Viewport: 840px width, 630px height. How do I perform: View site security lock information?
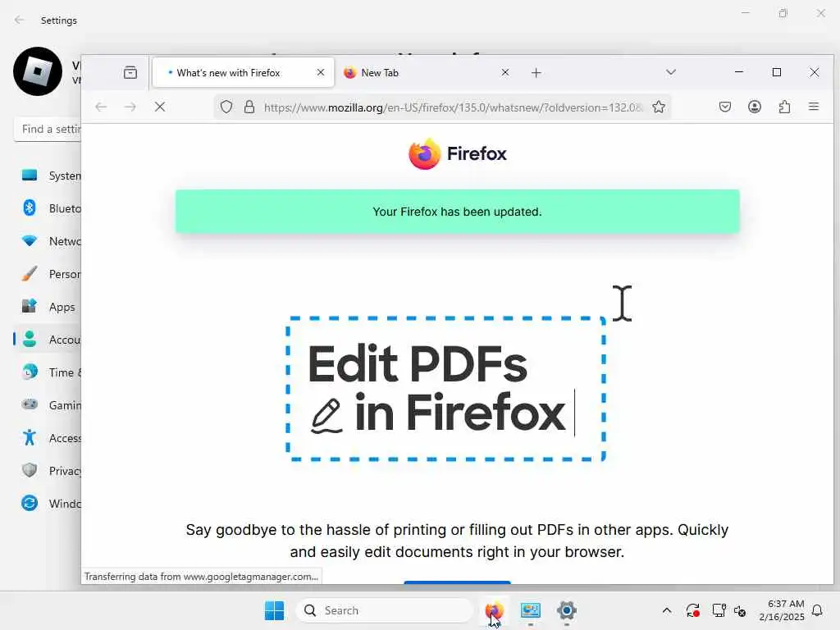249,107
